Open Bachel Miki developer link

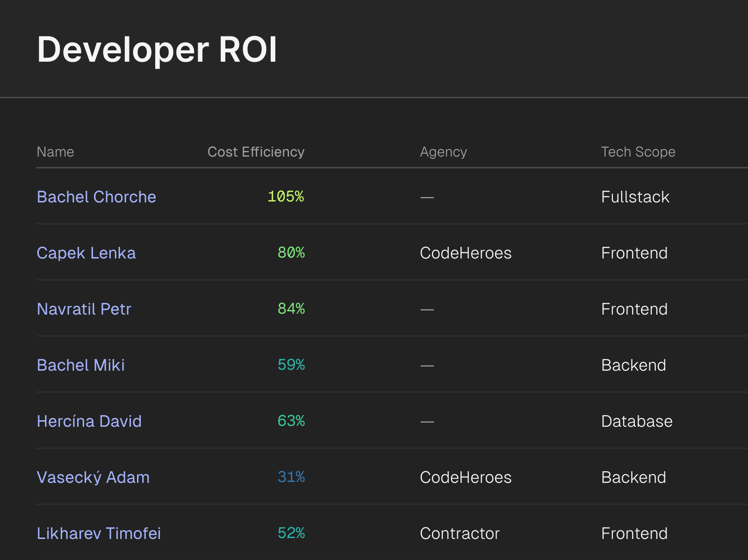80,365
